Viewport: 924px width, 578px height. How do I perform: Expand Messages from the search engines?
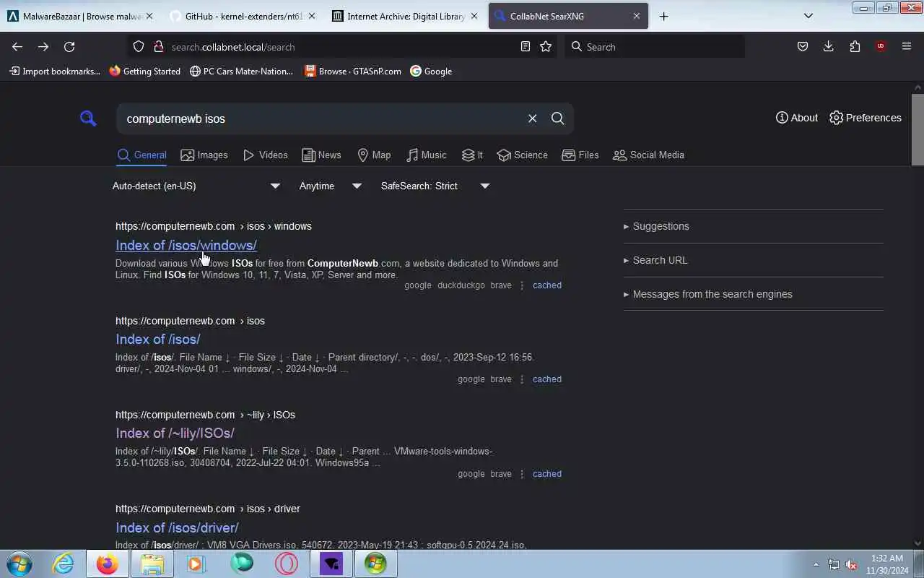(707, 294)
